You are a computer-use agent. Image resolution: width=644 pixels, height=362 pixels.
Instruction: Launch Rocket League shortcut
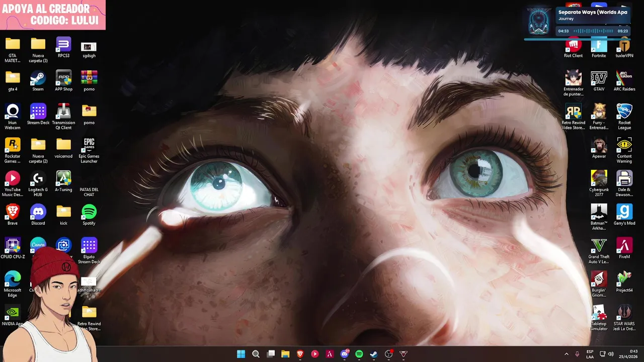pos(624,117)
